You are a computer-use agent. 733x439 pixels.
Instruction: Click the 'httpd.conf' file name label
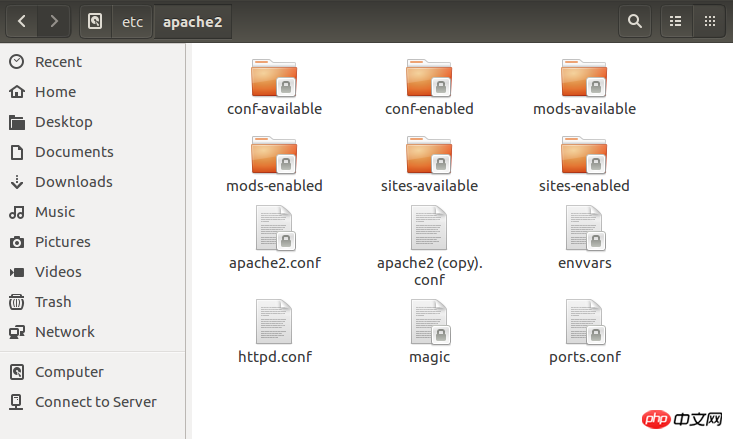pos(275,357)
